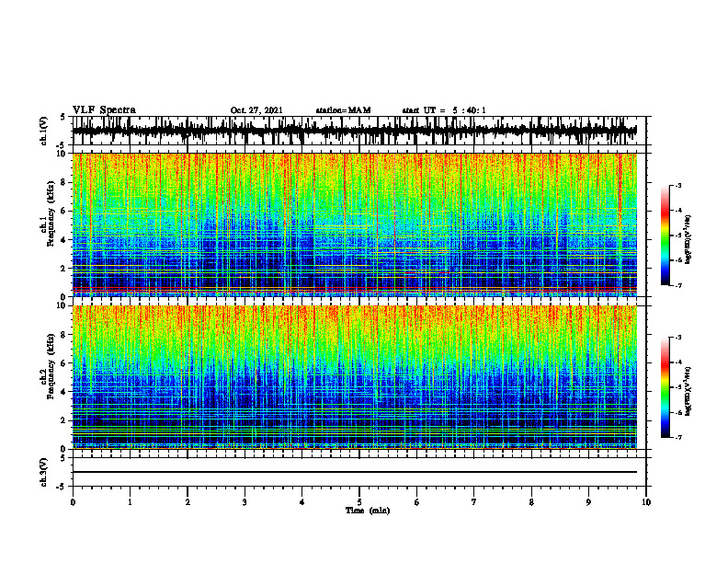728x563 pixels.
Task: Click the "8" kHz tick of ch.2 spectrogram
Action: 65,335
